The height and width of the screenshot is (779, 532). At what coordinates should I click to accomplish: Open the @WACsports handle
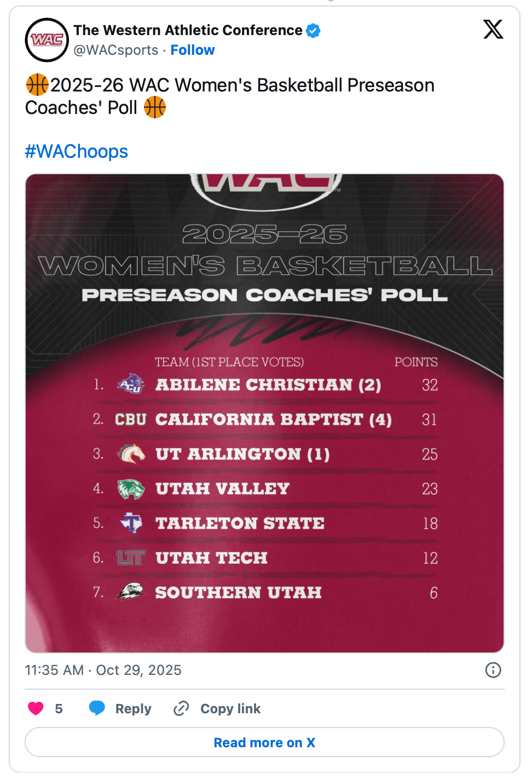coord(116,50)
